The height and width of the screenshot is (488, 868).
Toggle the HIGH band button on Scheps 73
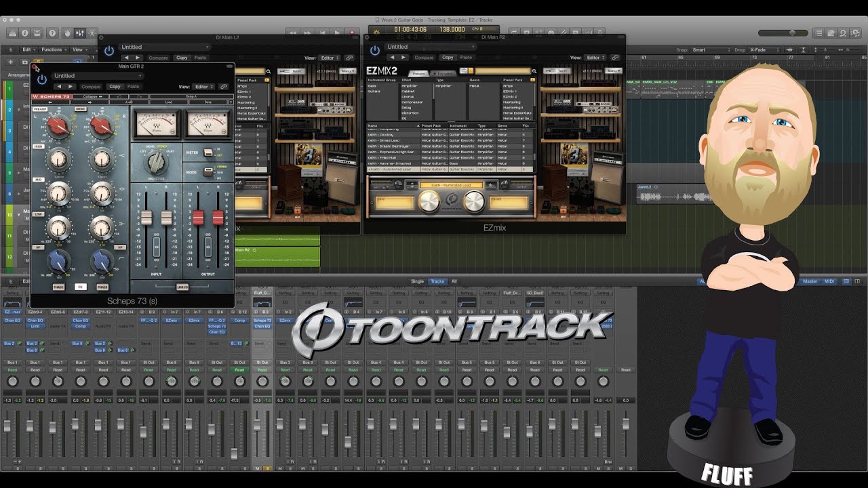coord(38,146)
